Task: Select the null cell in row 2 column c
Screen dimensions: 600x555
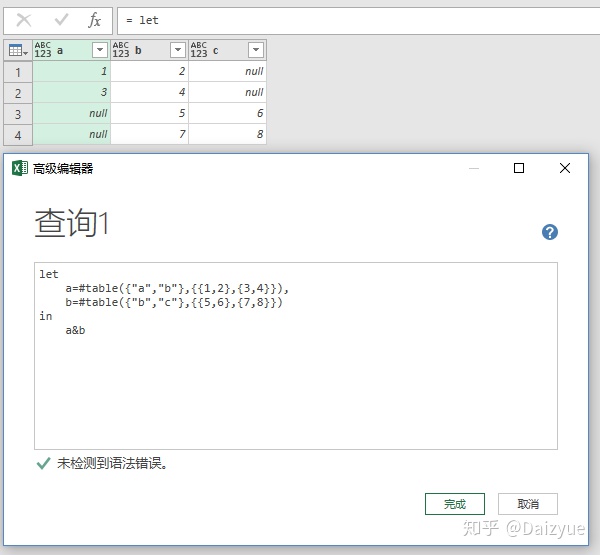Action: pos(228,92)
